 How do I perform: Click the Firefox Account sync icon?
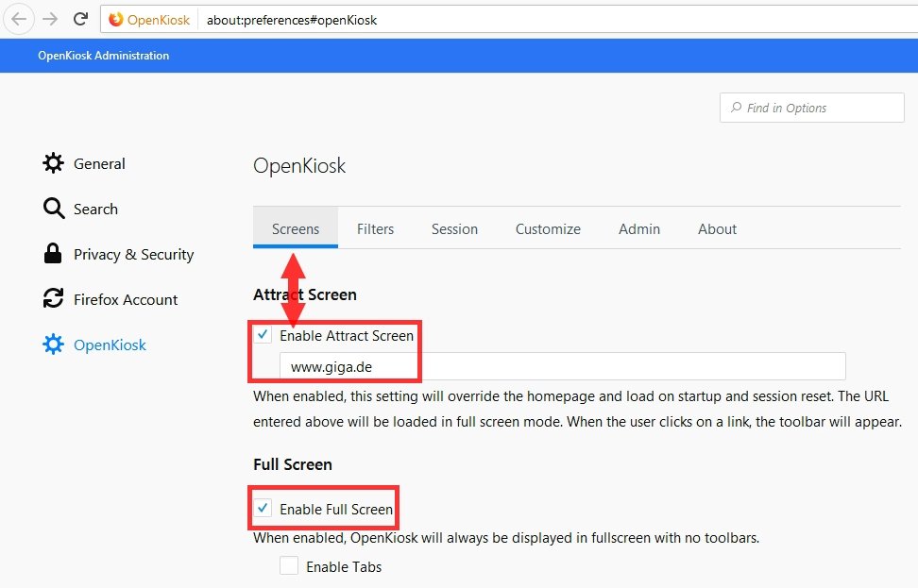pyautogui.click(x=53, y=298)
